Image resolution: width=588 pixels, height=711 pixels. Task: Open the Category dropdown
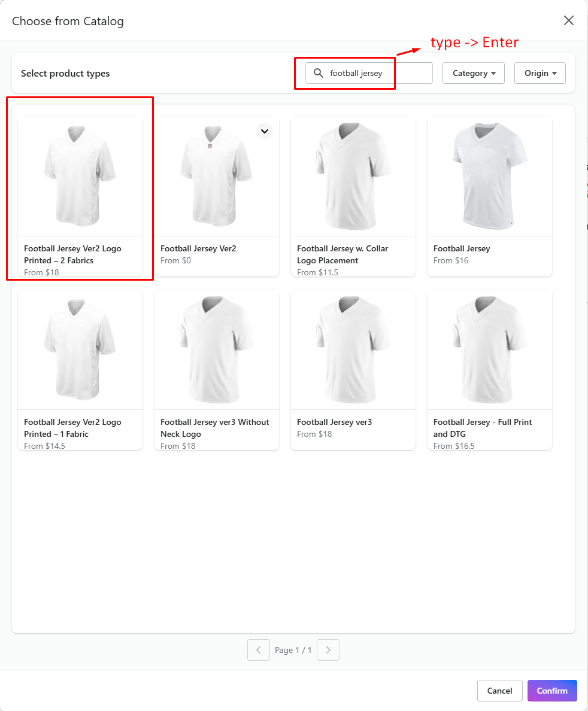474,73
